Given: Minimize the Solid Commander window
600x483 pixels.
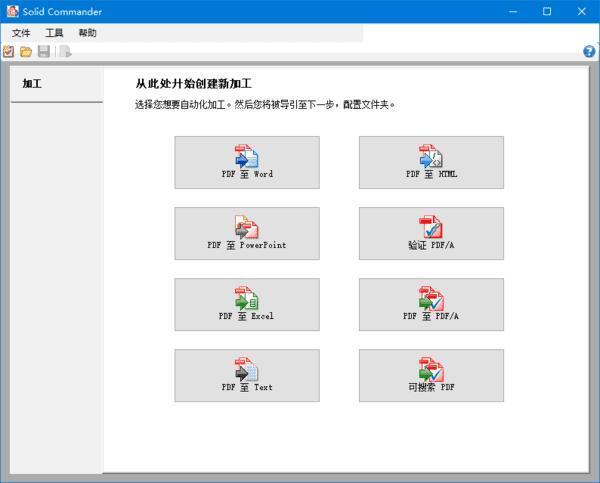Looking at the screenshot, I should pyautogui.click(x=513, y=11).
